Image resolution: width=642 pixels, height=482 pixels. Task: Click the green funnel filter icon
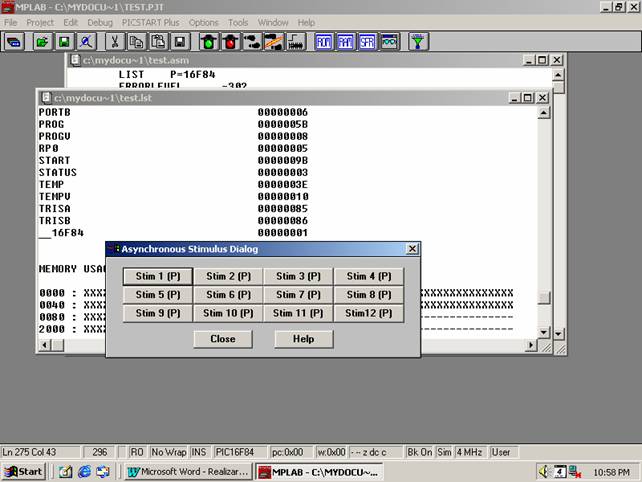(x=418, y=42)
